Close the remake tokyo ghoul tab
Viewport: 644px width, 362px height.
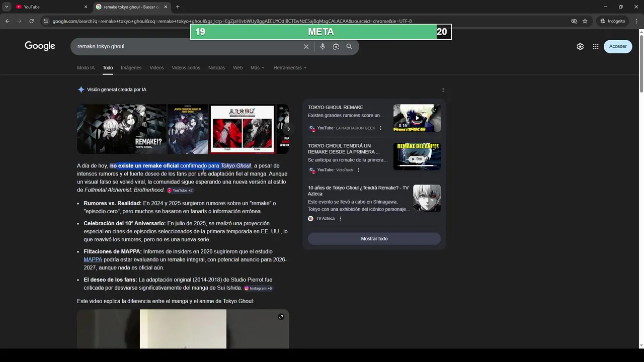click(x=166, y=7)
